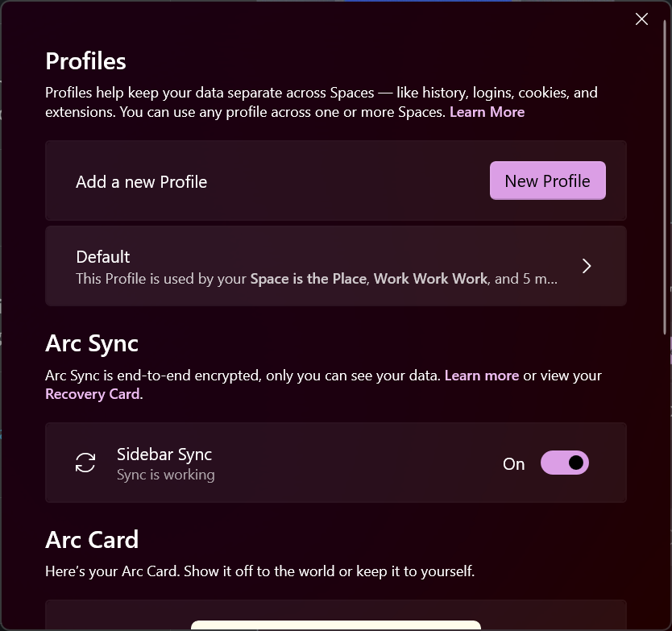Click the Sidebar Sync circular arrows icon

click(x=85, y=463)
